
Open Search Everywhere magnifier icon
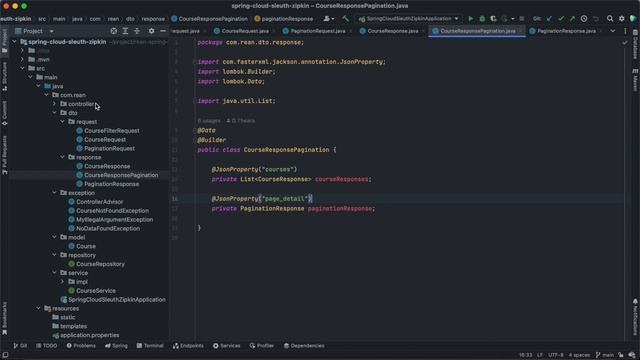click(x=610, y=19)
